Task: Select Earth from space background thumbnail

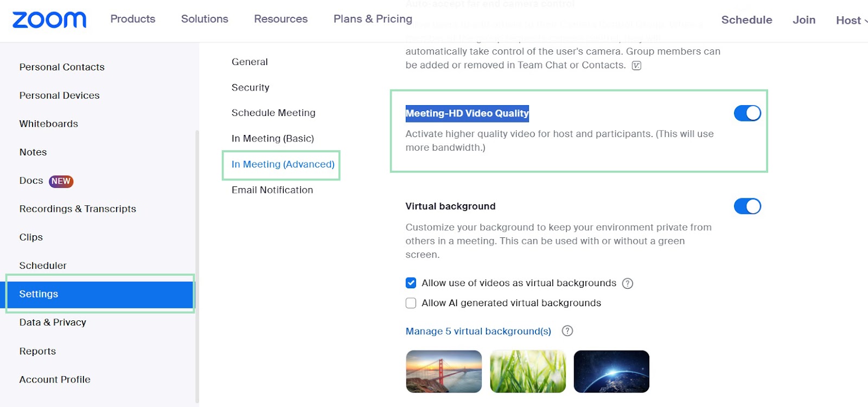Action: (x=611, y=371)
